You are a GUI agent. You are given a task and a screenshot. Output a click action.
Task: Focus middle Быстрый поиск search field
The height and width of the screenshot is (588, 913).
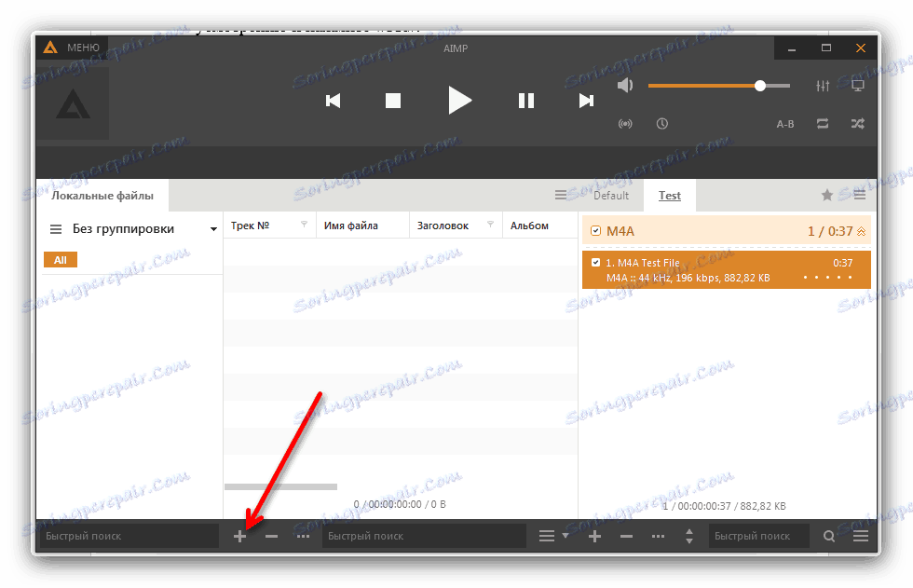[424, 536]
